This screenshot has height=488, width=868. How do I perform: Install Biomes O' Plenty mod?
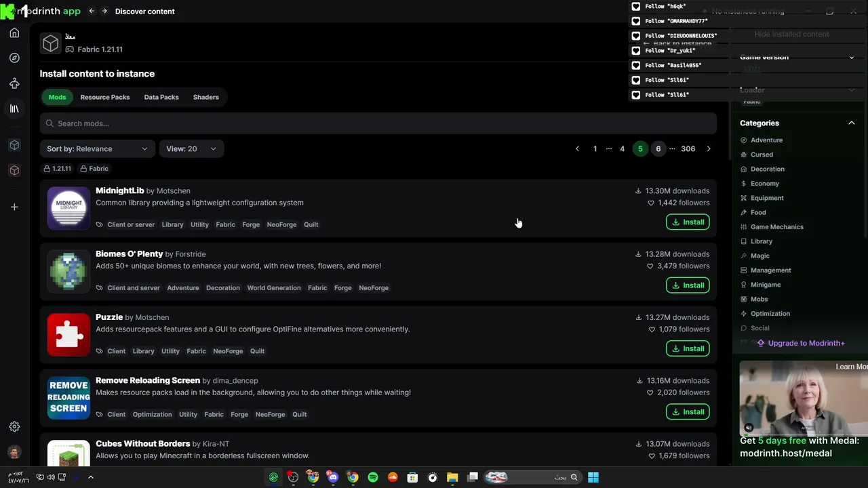(x=688, y=285)
